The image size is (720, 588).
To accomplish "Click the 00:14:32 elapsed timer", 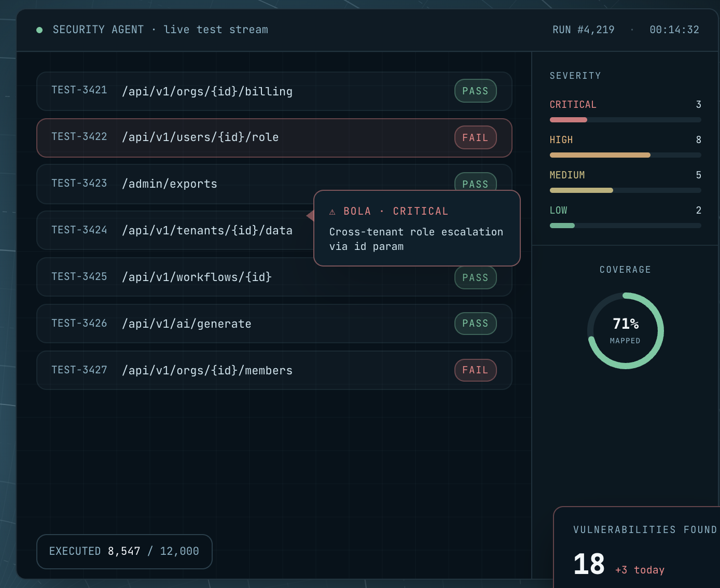I will pos(674,30).
